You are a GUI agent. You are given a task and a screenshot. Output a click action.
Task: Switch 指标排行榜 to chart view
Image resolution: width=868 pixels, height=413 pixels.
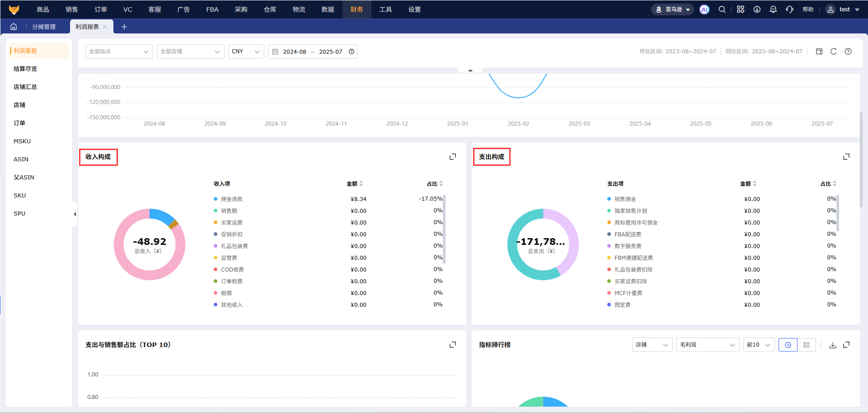[x=788, y=345]
